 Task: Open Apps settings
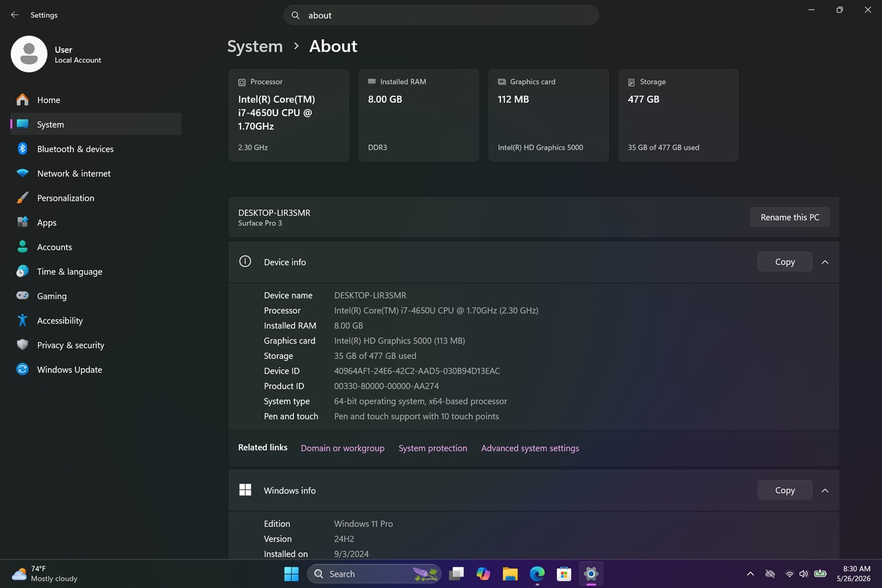coord(96,222)
